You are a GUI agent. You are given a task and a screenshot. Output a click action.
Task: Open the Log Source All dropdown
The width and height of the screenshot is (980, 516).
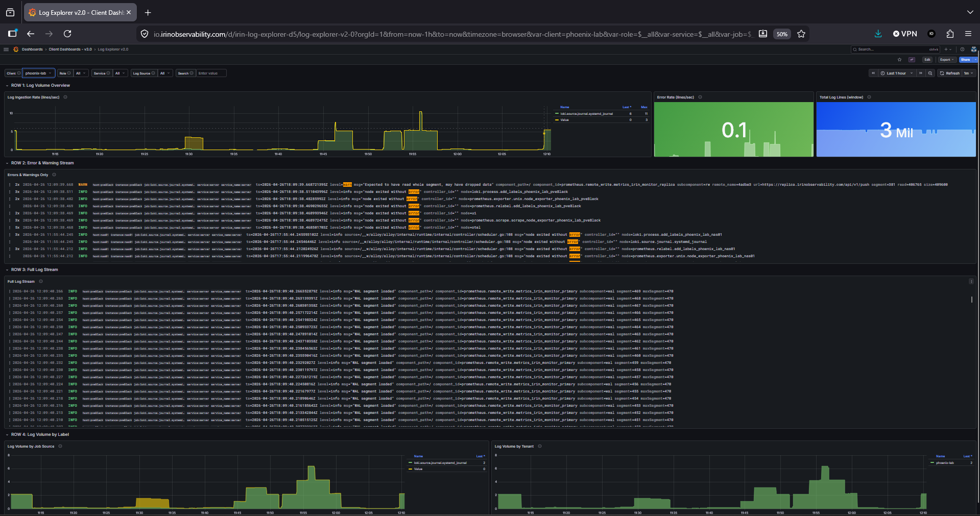(x=165, y=73)
